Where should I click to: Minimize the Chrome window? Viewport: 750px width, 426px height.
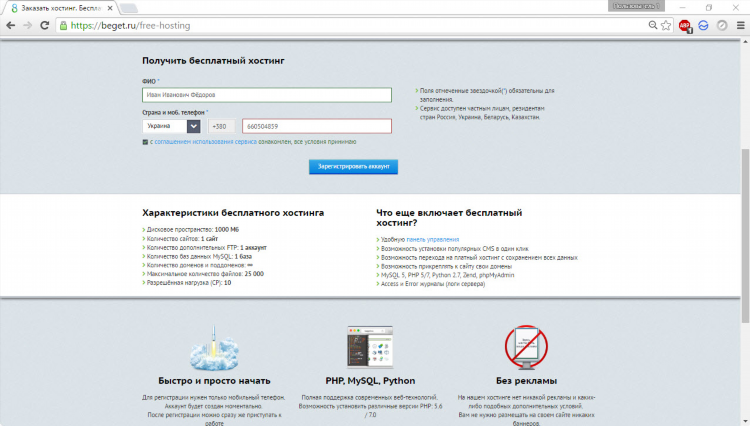(x=683, y=7)
